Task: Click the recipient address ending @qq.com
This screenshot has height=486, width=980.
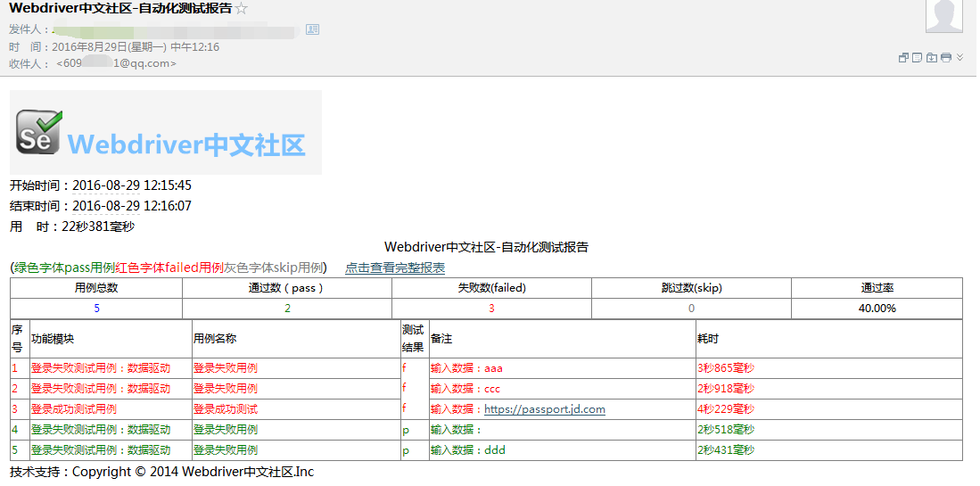Action: click(116, 63)
